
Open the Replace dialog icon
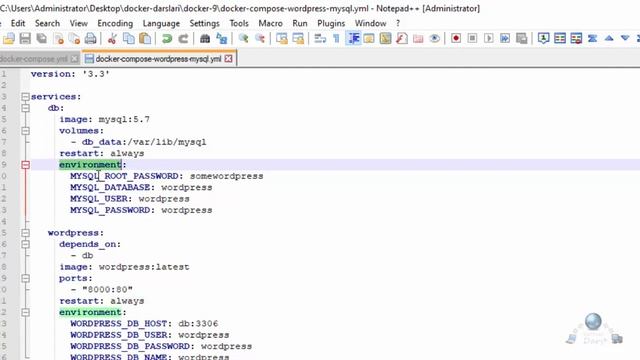click(222, 39)
